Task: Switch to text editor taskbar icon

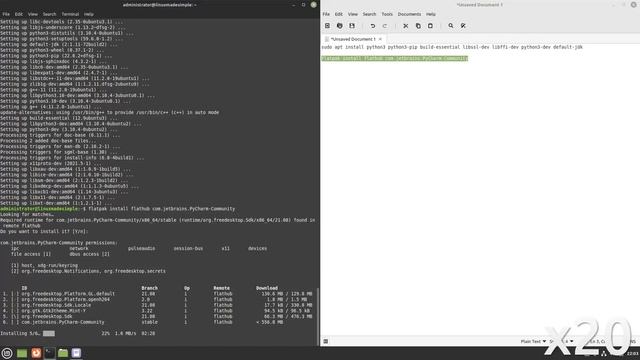Action: coord(76,353)
